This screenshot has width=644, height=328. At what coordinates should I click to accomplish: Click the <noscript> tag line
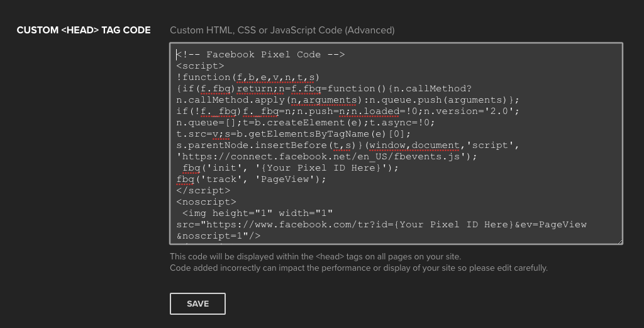click(x=206, y=202)
